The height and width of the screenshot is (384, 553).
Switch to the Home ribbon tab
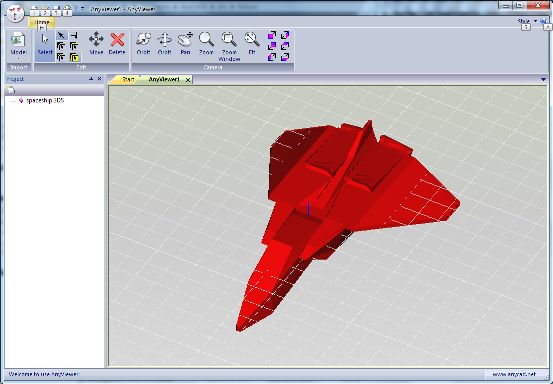(x=42, y=23)
